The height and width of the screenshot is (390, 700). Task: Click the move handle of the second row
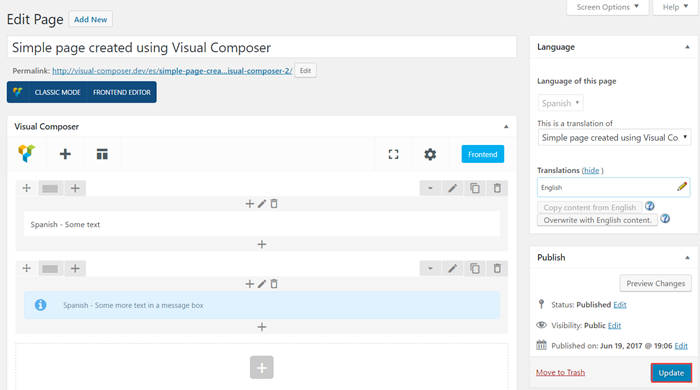(x=27, y=268)
